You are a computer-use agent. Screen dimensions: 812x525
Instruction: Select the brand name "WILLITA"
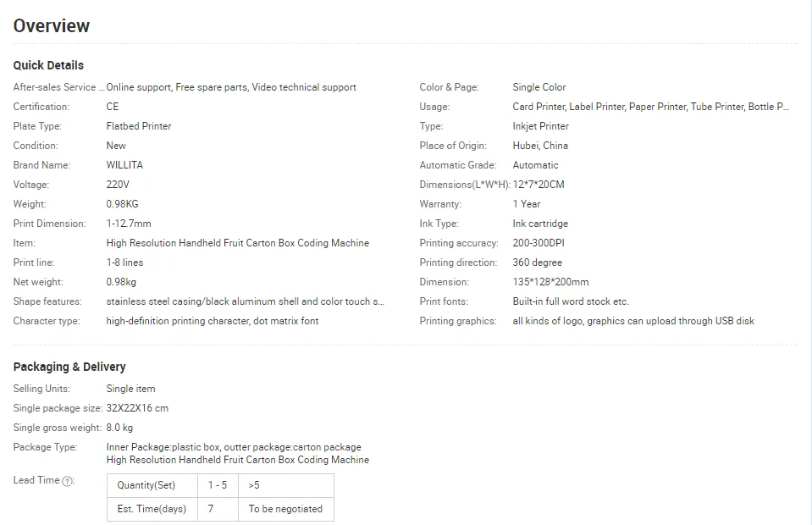(124, 165)
